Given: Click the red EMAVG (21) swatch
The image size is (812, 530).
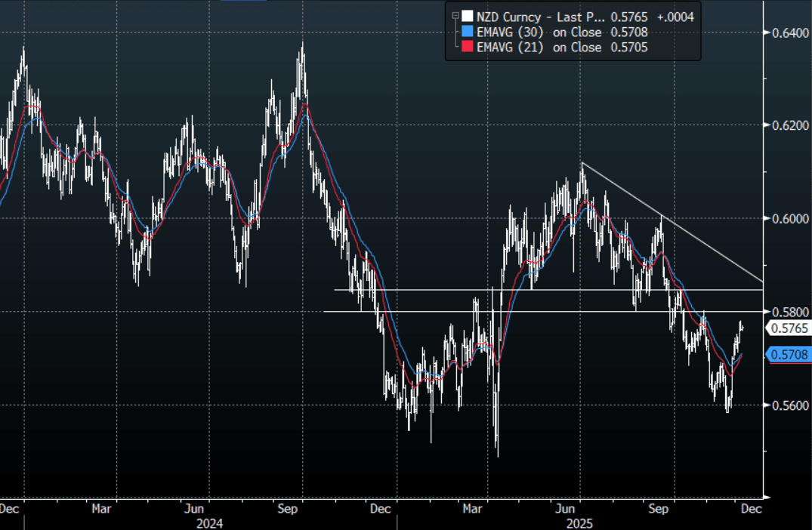Looking at the screenshot, I should (x=468, y=48).
